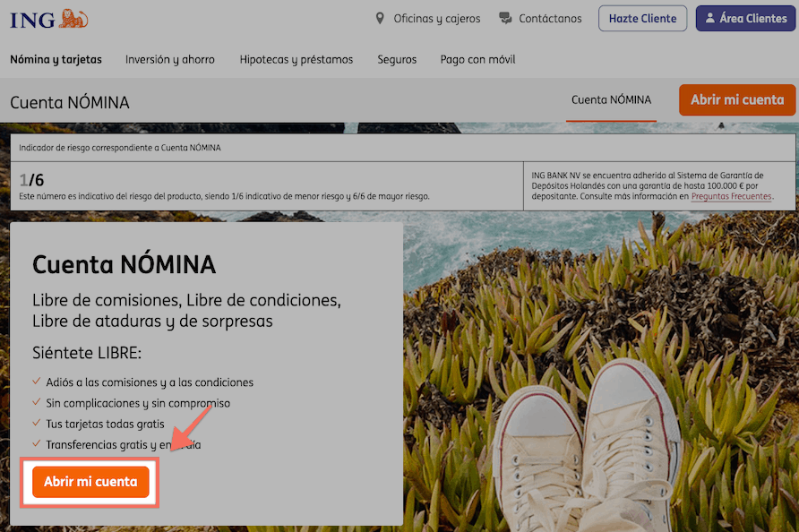The image size is (799, 532).
Task: Click the location pin icon
Action: pyautogui.click(x=380, y=19)
